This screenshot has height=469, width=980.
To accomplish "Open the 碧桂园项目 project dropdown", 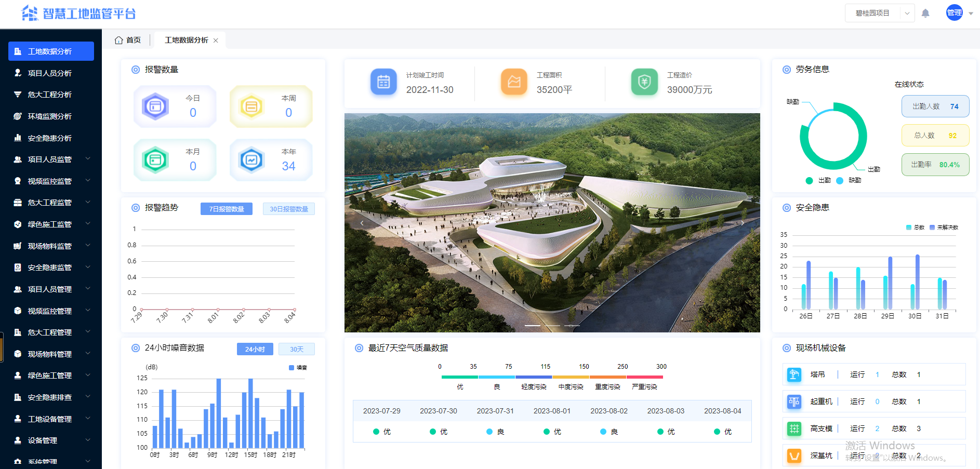I will pos(880,13).
